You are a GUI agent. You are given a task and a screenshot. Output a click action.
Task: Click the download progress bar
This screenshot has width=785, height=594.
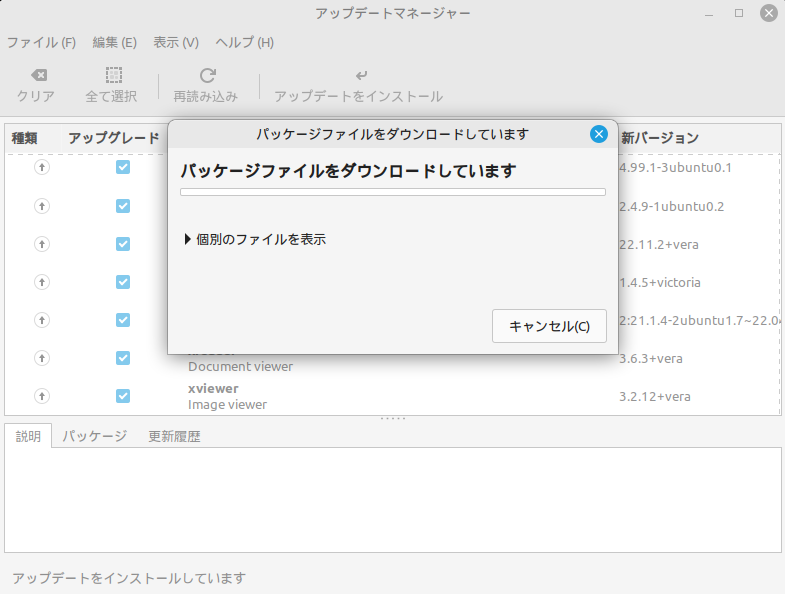[x=393, y=192]
